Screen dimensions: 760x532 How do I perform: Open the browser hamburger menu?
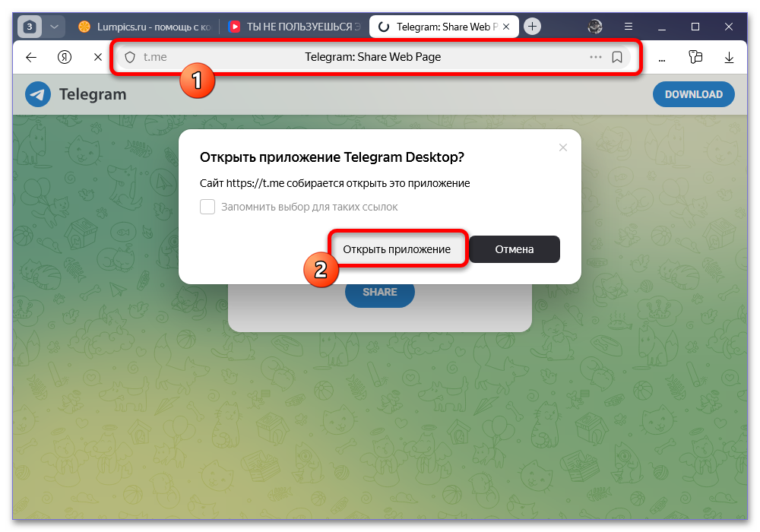pyautogui.click(x=629, y=27)
